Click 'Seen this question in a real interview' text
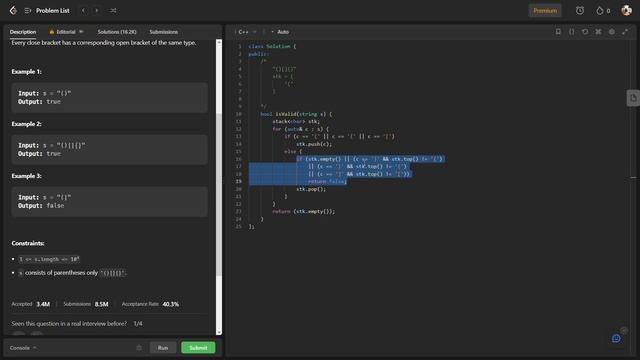This screenshot has height=360, width=640. [69, 324]
